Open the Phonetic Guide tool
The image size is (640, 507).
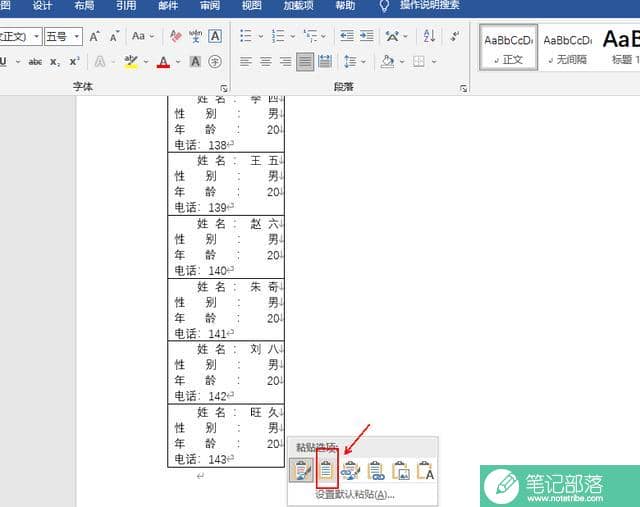196,37
